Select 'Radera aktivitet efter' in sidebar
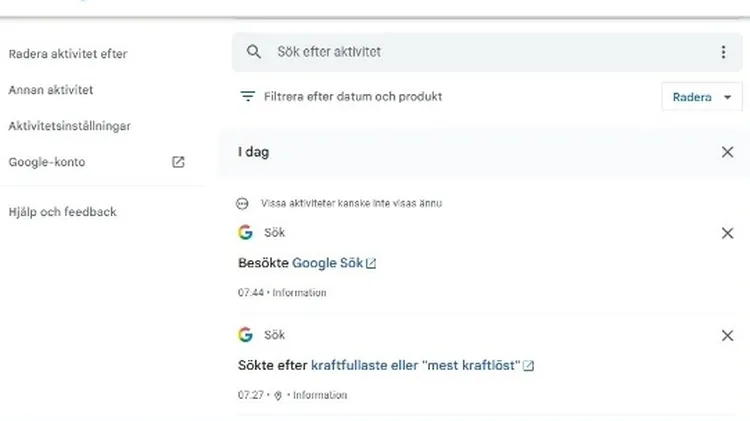 pos(68,54)
